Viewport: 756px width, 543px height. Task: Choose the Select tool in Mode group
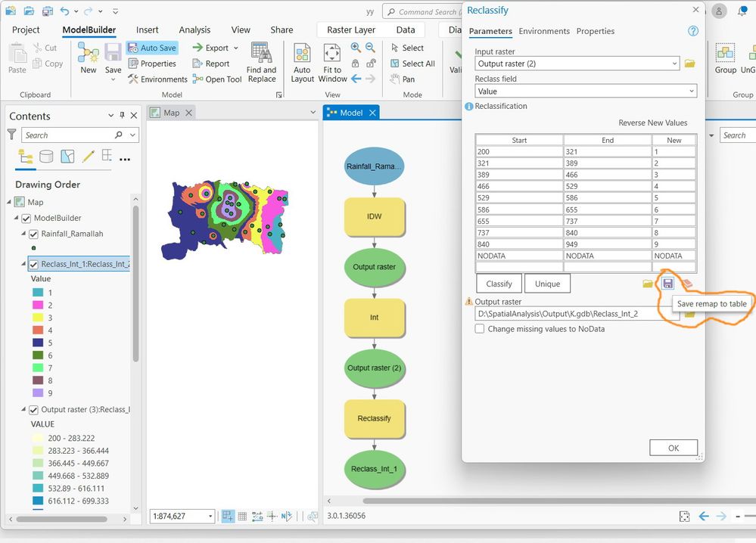click(407, 48)
